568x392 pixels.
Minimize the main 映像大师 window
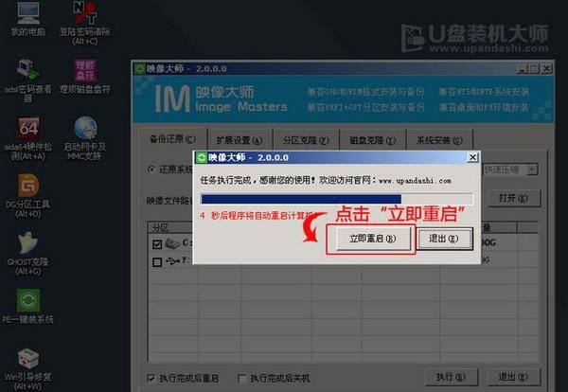coord(522,68)
